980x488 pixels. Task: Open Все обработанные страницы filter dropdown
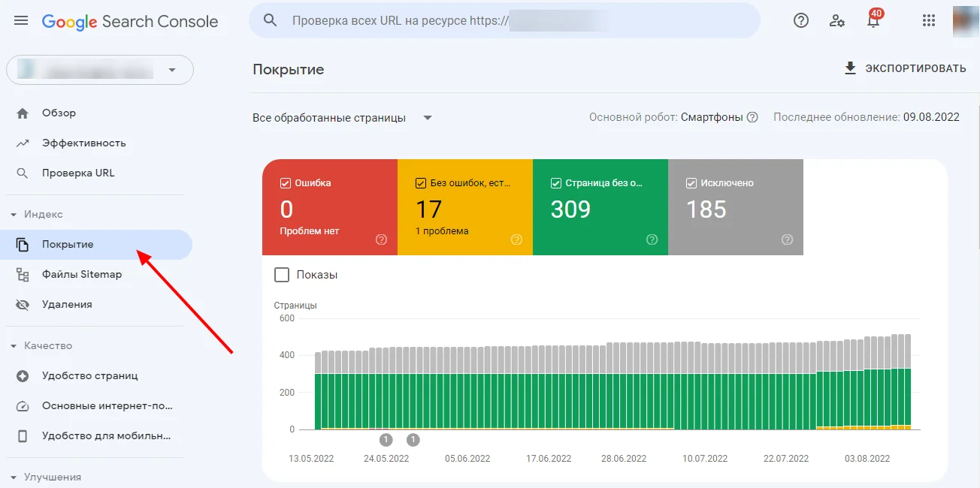coord(343,118)
